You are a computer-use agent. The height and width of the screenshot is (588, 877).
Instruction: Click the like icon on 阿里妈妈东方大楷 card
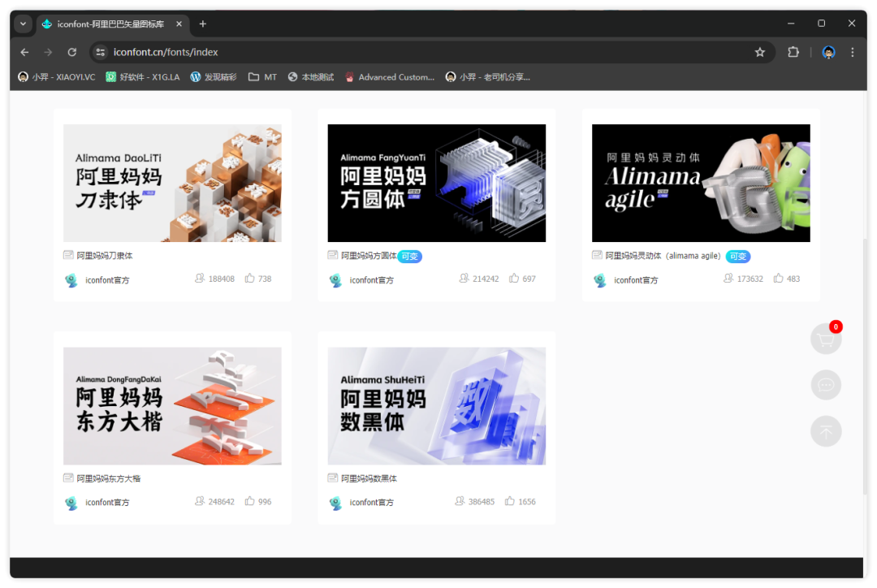tap(249, 501)
